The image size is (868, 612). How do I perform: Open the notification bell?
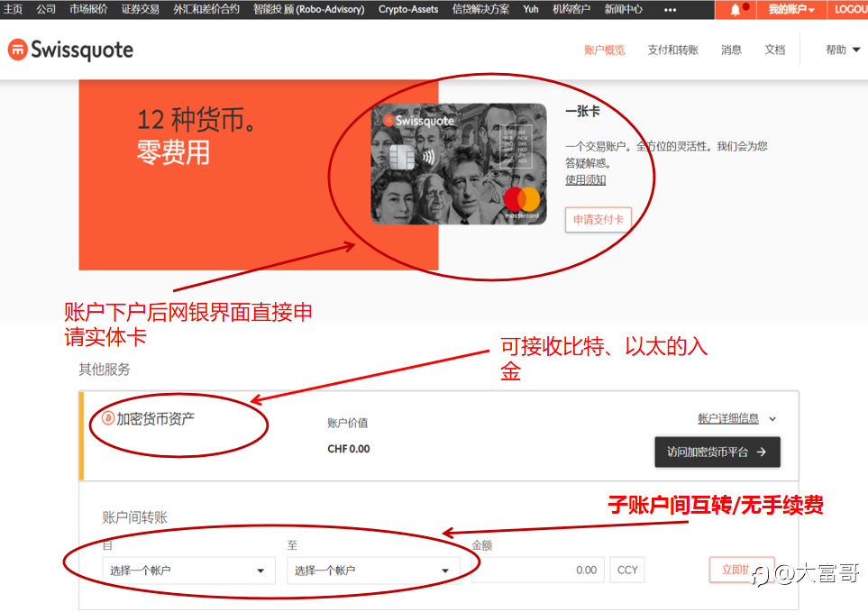coord(736,9)
